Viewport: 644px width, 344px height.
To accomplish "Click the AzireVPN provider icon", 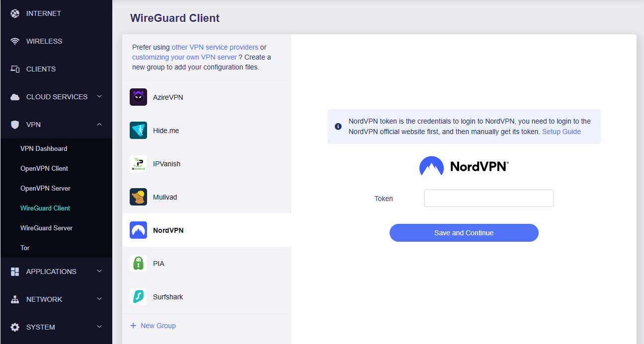I will 138,97.
